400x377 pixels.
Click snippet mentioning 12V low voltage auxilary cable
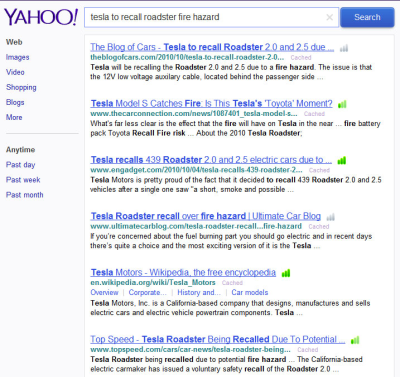(231, 72)
